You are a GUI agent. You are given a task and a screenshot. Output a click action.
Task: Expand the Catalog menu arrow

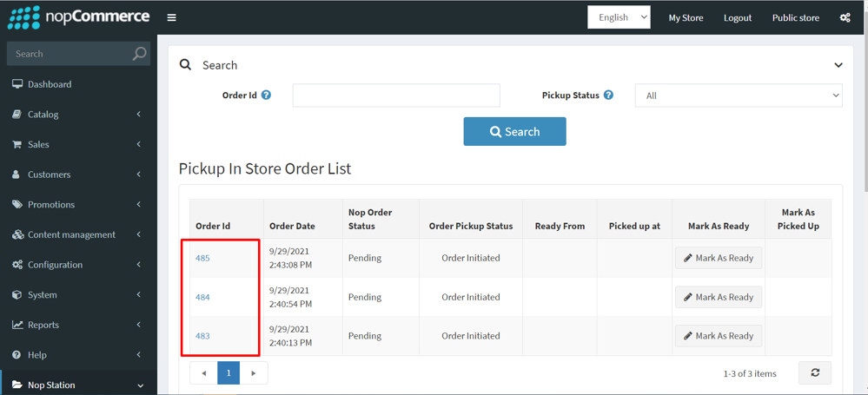tap(139, 115)
